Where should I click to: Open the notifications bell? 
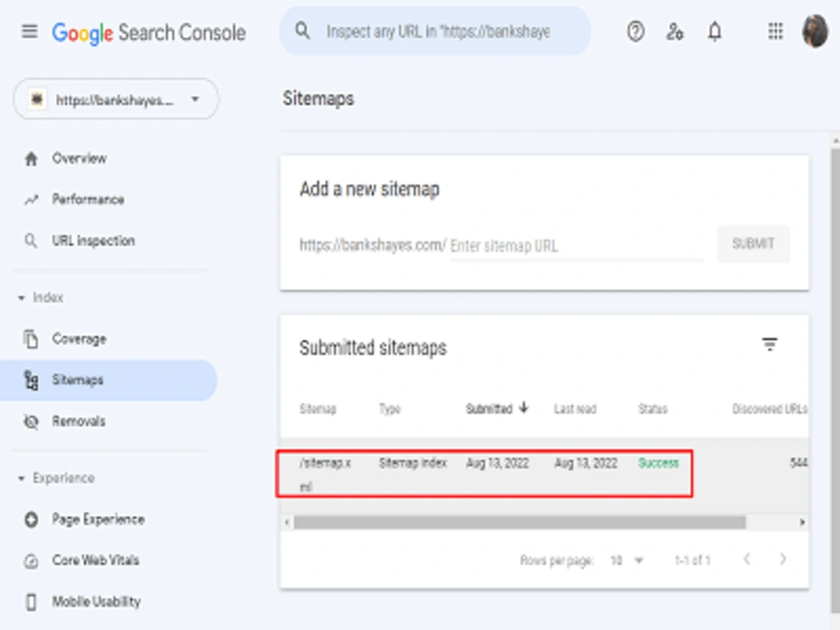pos(715,32)
